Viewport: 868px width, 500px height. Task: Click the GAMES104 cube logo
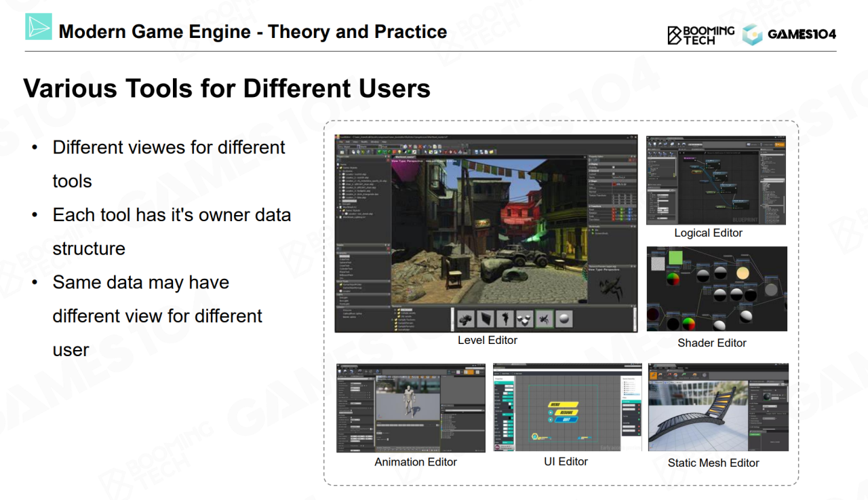[752, 34]
